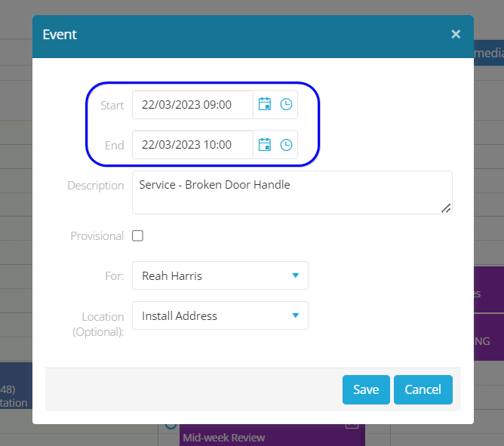Click the Event dialog title bar
This screenshot has height=446, width=504.
[226, 35]
